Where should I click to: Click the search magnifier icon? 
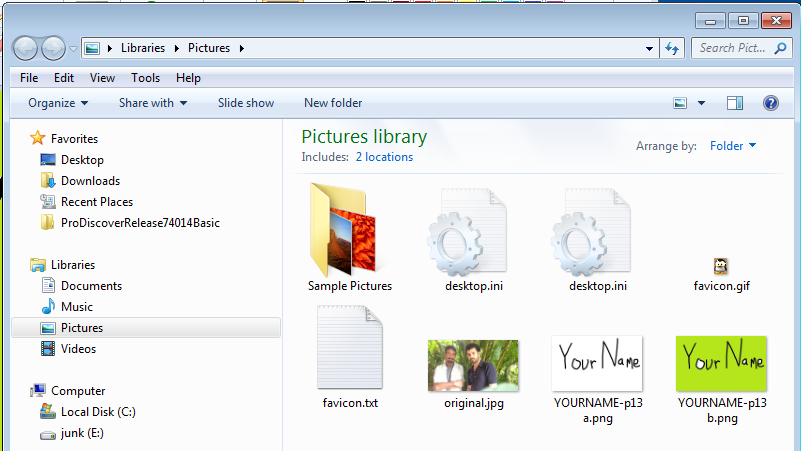pos(780,48)
